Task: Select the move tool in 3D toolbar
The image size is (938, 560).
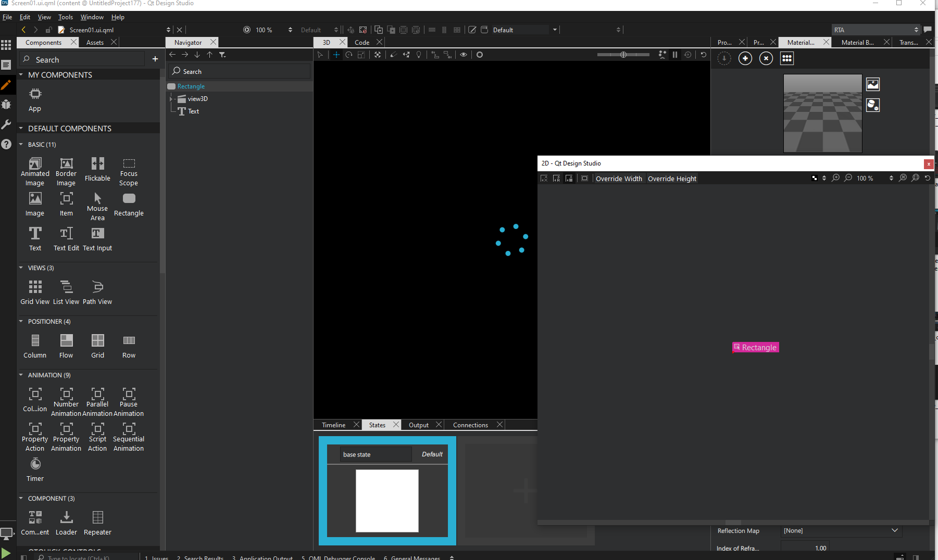Action: tap(336, 55)
